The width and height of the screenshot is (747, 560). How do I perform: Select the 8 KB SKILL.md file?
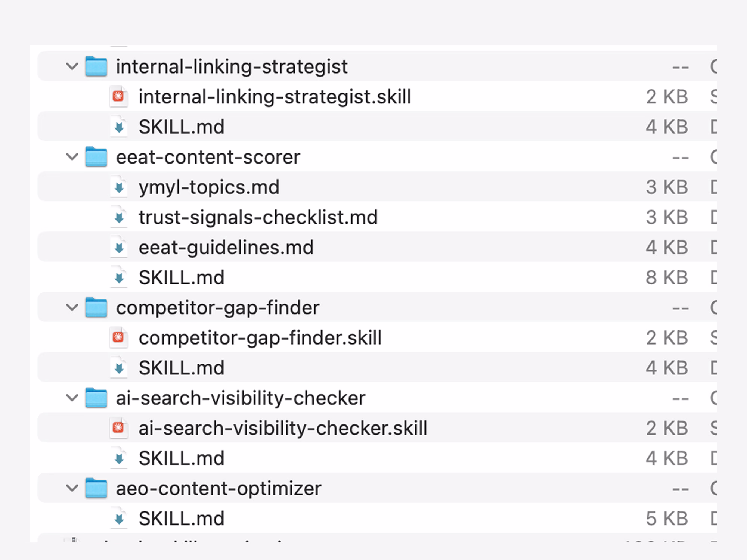pyautogui.click(x=182, y=278)
